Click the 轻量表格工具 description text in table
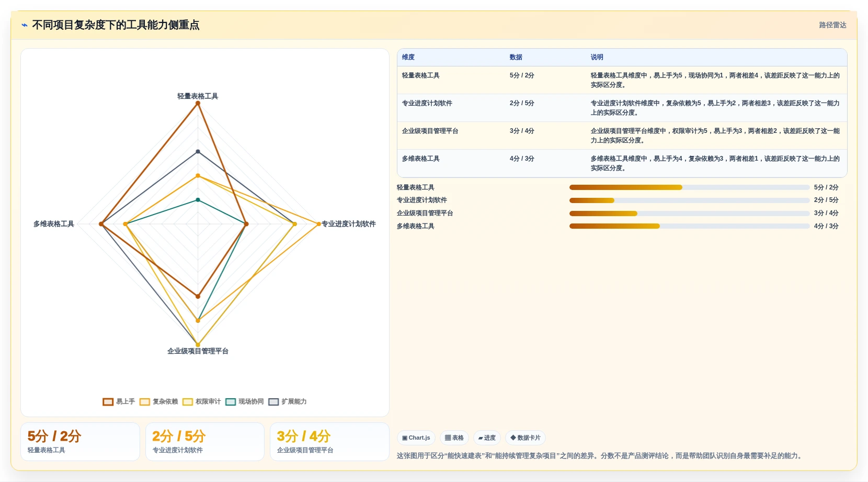 pos(715,80)
